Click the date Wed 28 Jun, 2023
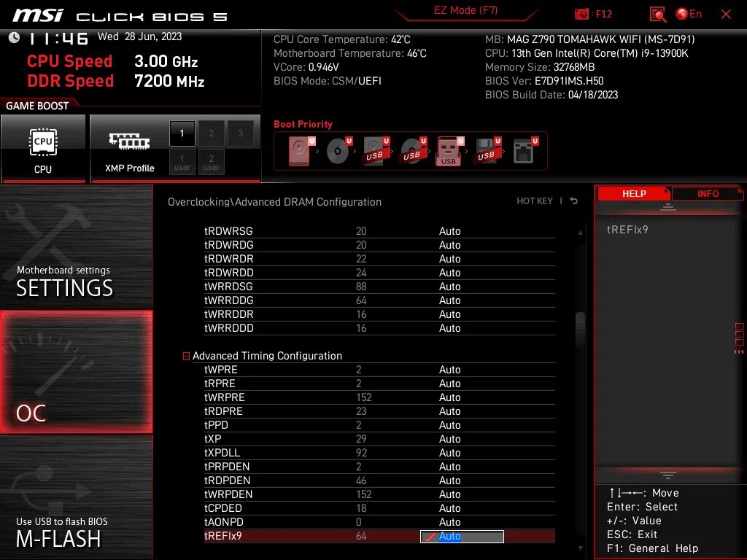This screenshot has height=560, width=747. point(139,36)
